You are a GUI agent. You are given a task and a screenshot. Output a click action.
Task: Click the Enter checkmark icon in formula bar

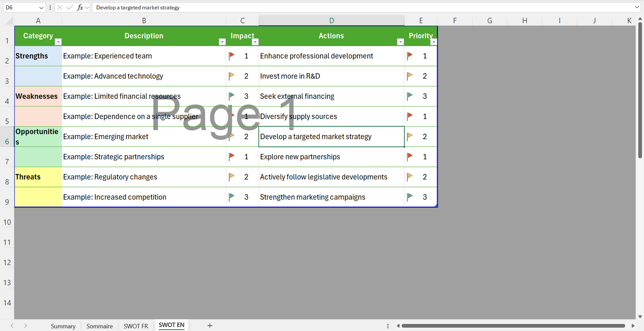click(x=70, y=8)
